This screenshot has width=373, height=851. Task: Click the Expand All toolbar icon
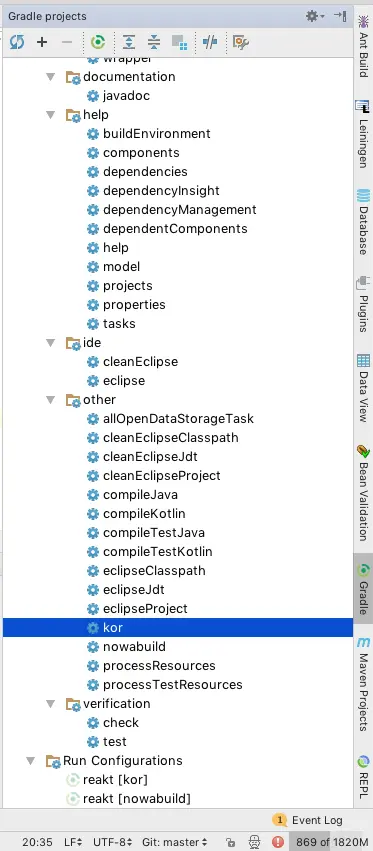click(x=129, y=42)
